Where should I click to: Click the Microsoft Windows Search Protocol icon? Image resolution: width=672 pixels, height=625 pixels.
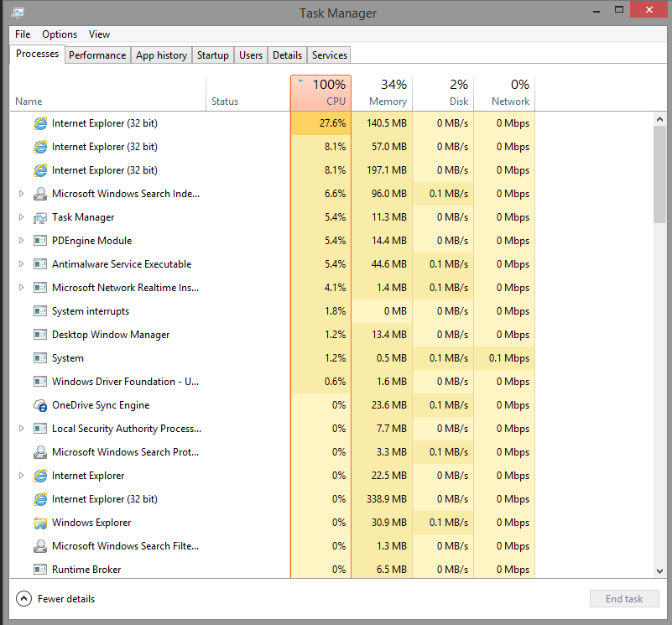click(40, 452)
